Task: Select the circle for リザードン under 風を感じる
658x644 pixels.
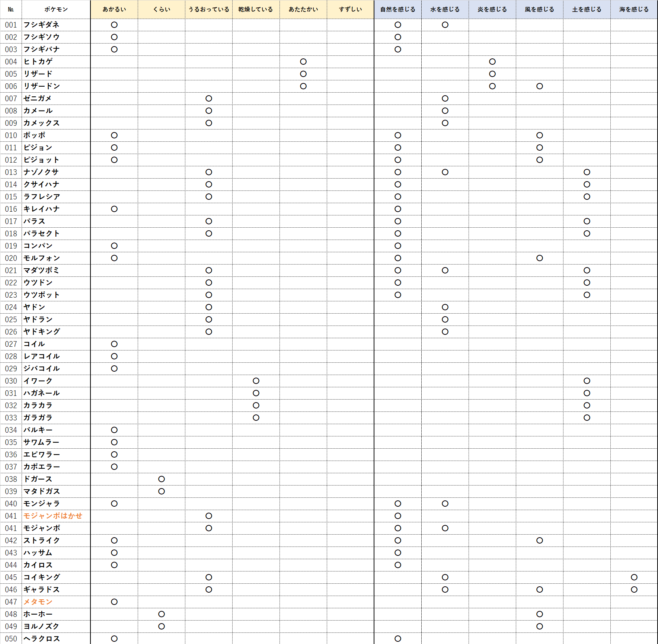Action: click(x=540, y=86)
